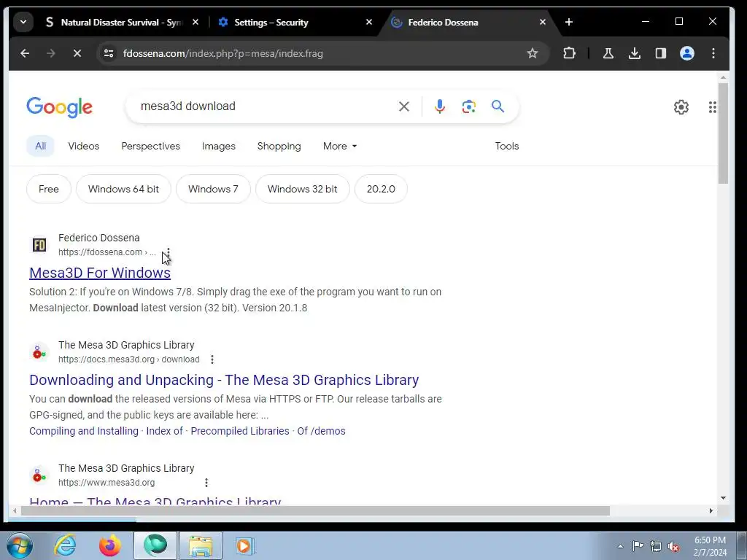
Task: Switch to Perspectives results
Action: [150, 146]
